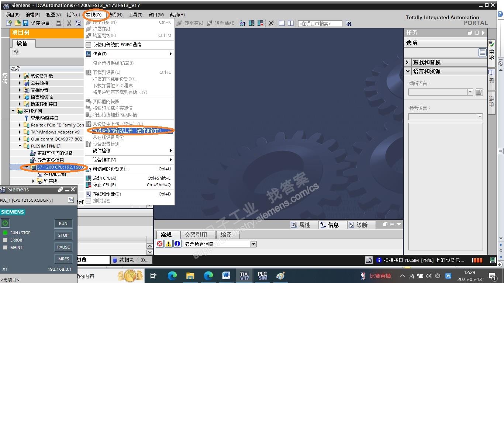Expand the 语言和资源 tree node in project tree

click(x=20, y=97)
